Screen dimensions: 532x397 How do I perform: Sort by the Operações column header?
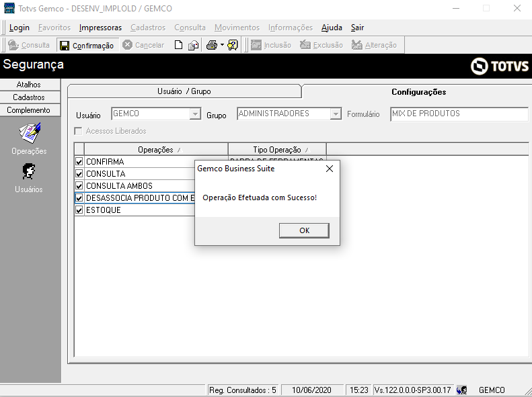pos(156,149)
